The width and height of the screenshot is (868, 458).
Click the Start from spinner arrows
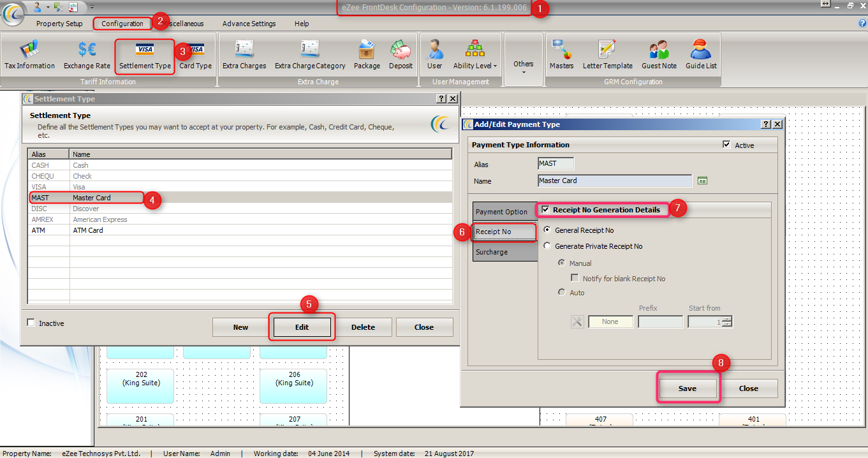[x=727, y=322]
